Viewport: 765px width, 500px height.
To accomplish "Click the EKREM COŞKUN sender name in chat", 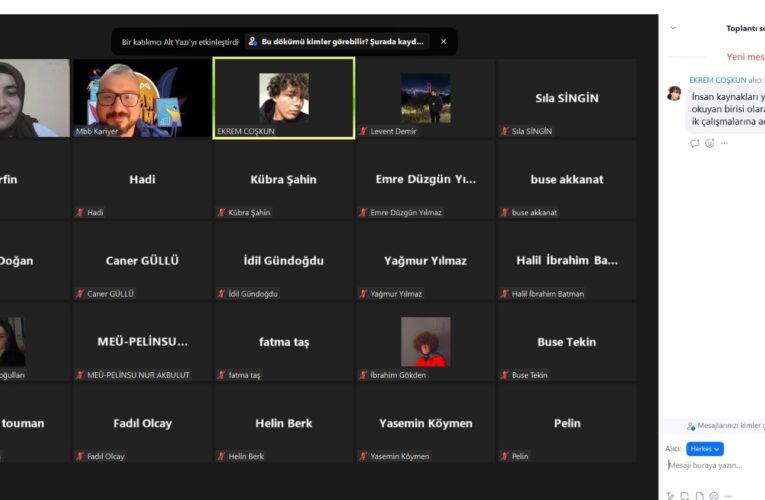I will coord(717,80).
